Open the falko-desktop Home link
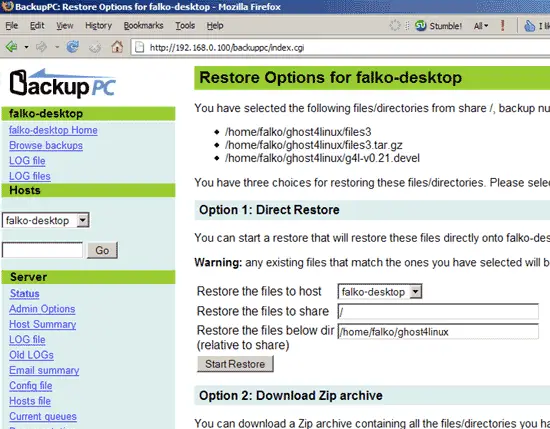 (53, 130)
